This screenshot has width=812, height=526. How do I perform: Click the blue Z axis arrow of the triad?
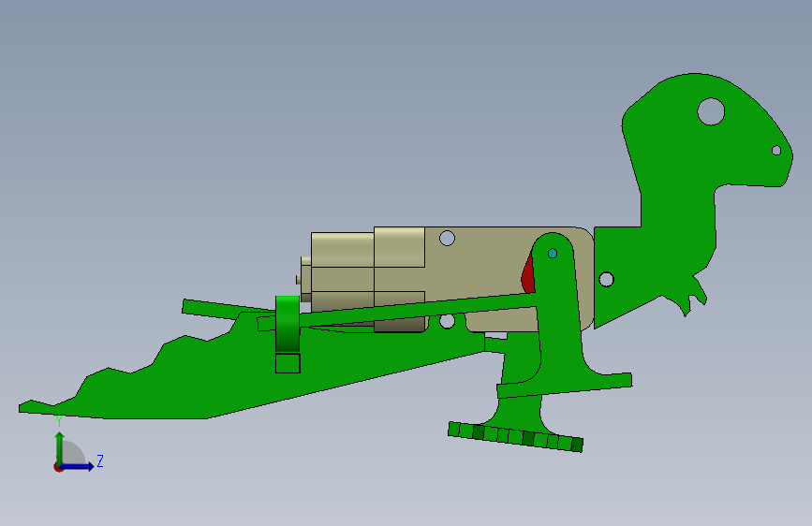[78, 466]
